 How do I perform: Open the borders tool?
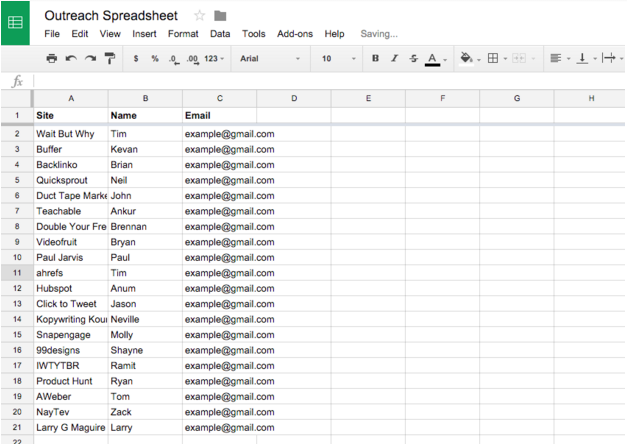click(x=493, y=59)
